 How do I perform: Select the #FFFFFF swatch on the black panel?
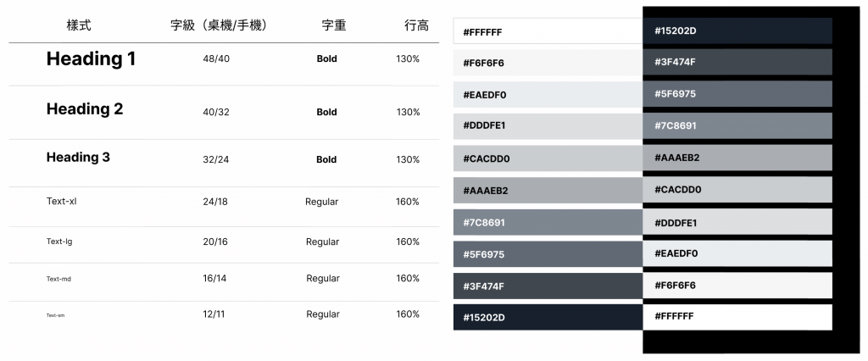pyautogui.click(x=737, y=316)
